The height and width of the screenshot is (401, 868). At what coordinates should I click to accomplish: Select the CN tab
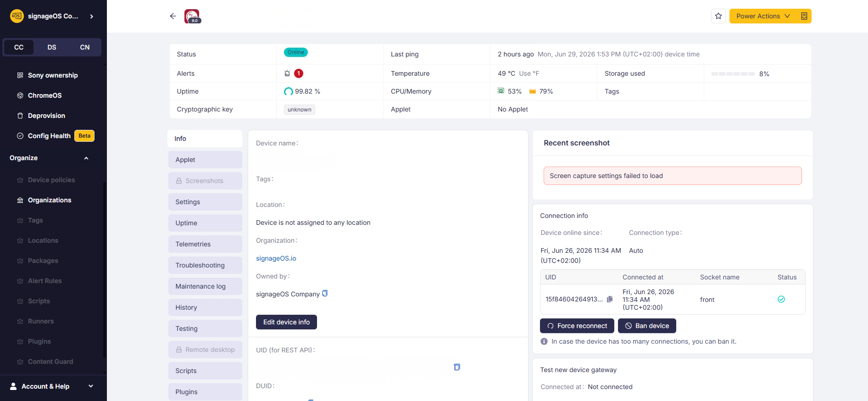(85, 47)
